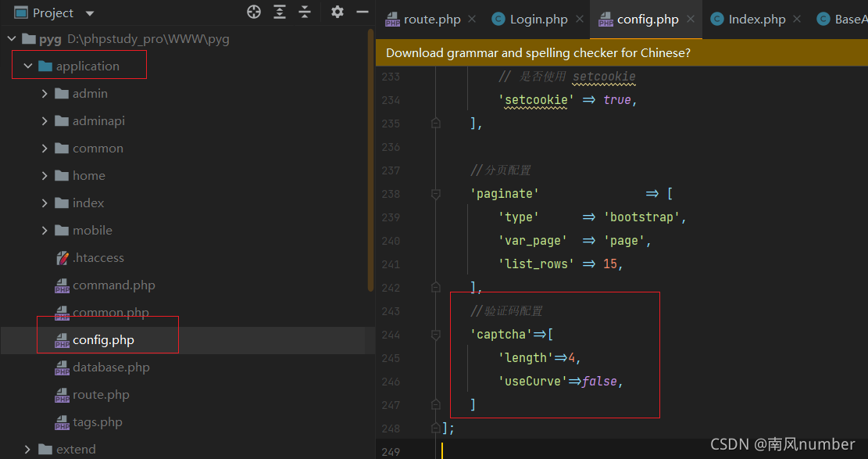Click the 'var_page' key on line 240

pos(533,241)
